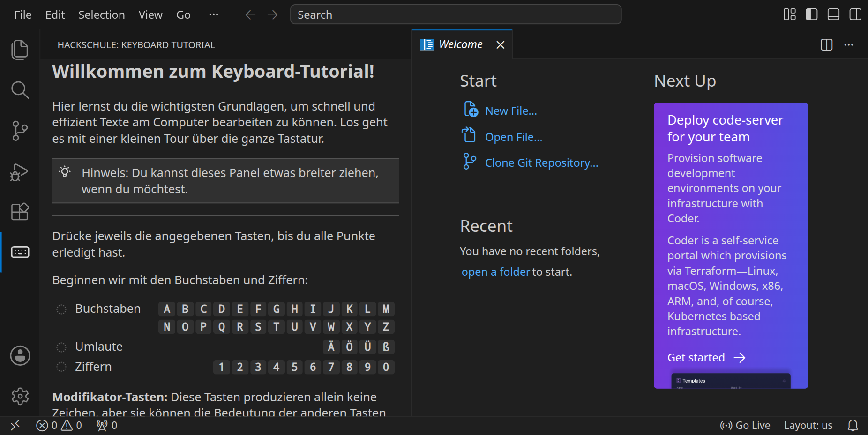Click Get started in Coder card

click(x=706, y=358)
